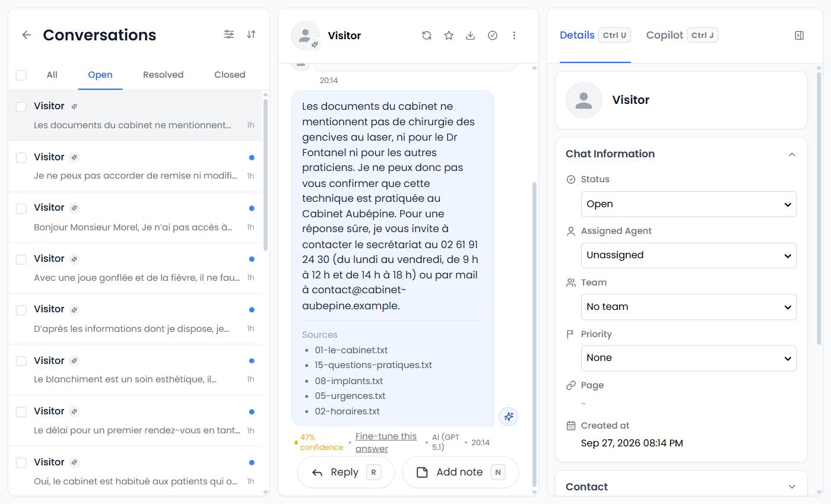Image resolution: width=831 pixels, height=504 pixels.
Task: Tick the select-all conversations checkbox
Action: pos(21,75)
